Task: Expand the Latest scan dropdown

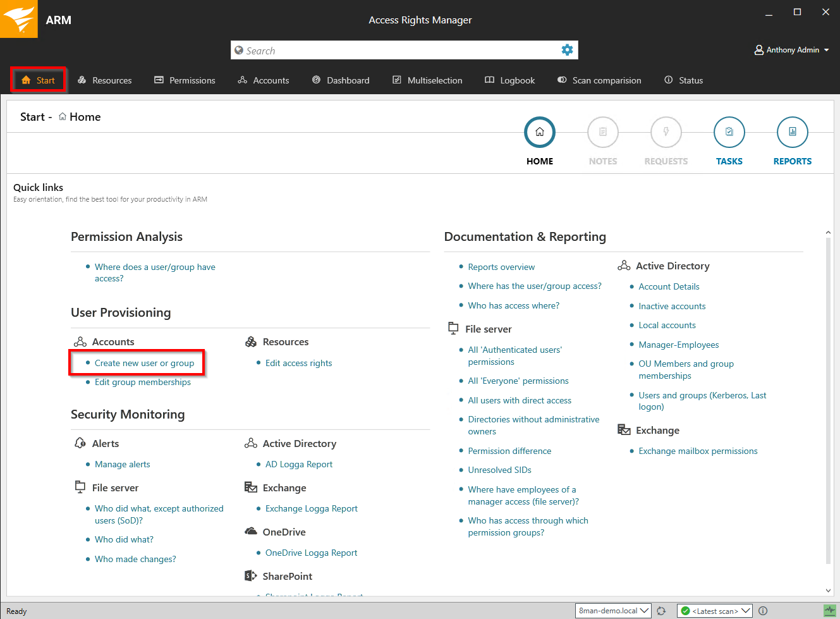Action: click(714, 611)
